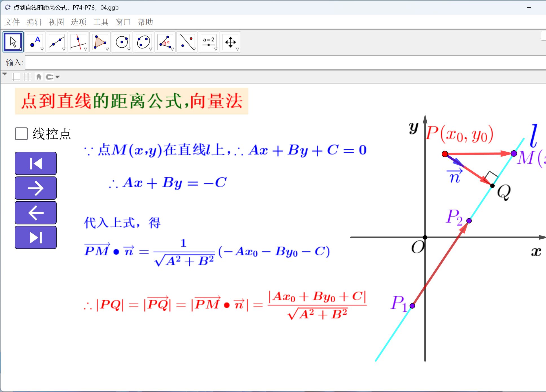Collapse the graphics style bar triangle
Image resolution: width=546 pixels, height=392 pixels.
pyautogui.click(x=5, y=74)
